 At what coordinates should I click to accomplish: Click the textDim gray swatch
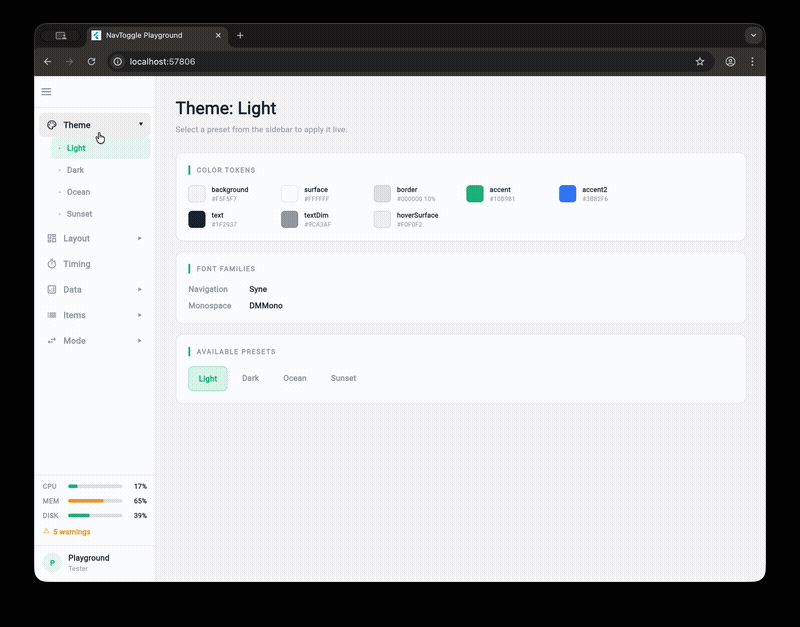289,219
